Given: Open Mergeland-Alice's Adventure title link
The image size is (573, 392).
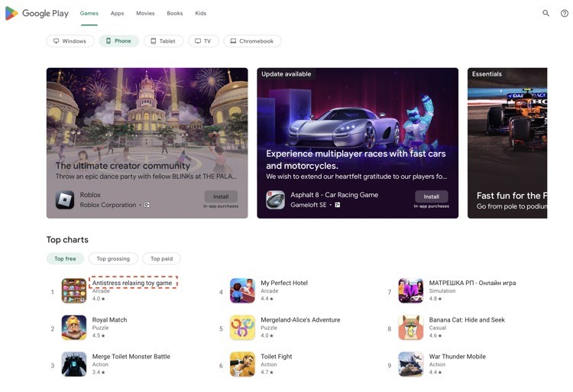Looking at the screenshot, I should coord(300,319).
